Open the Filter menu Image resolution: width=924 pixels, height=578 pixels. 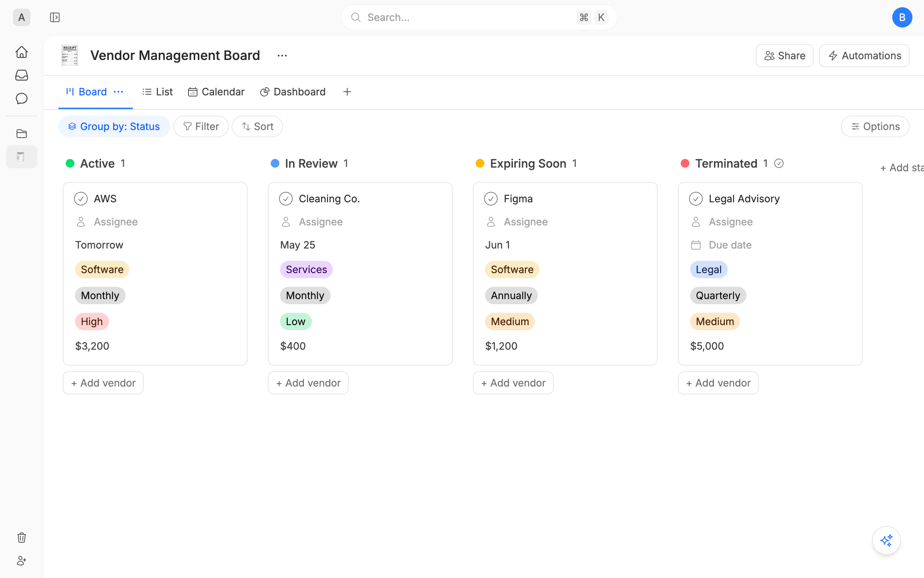201,126
